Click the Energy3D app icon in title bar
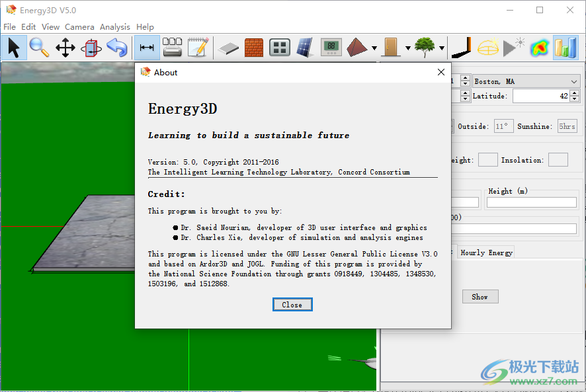The height and width of the screenshot is (392, 586). tap(11, 10)
